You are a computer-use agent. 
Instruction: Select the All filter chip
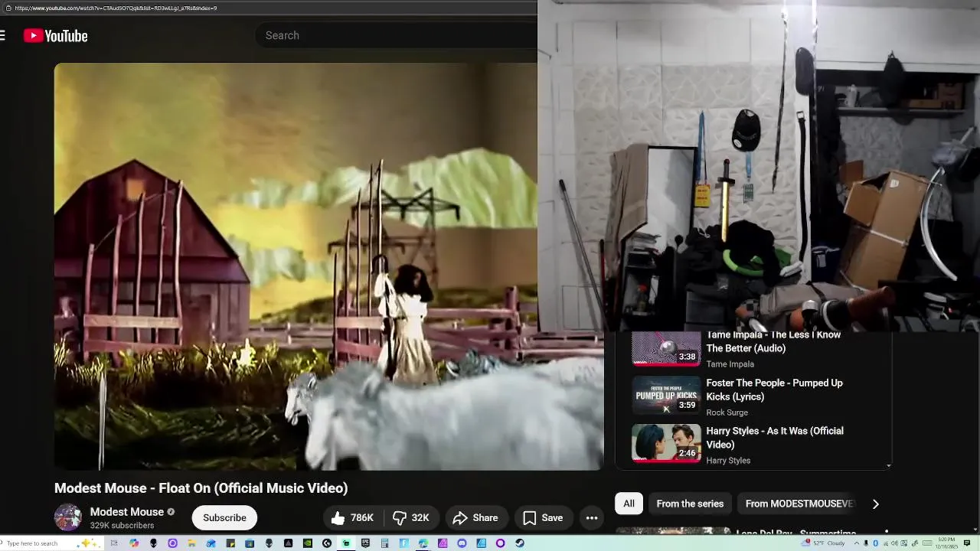[629, 504]
